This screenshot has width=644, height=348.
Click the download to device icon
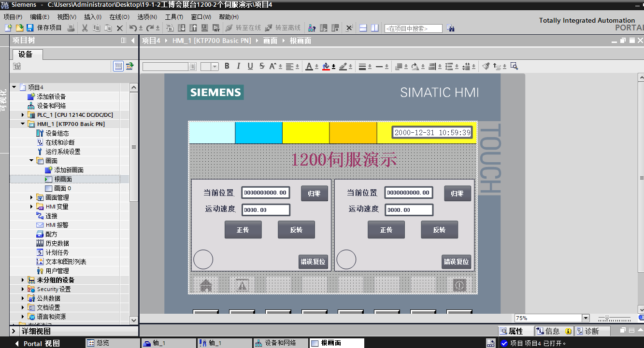[x=182, y=28]
